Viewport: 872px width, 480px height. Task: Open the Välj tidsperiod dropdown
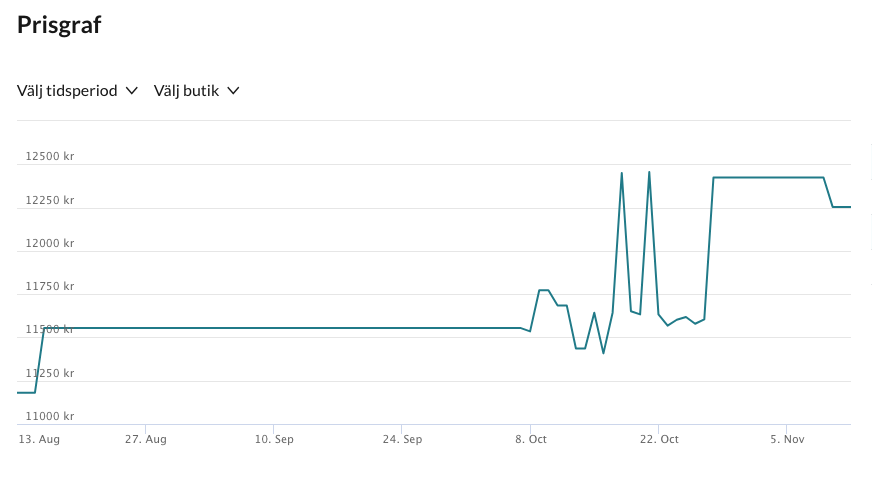[x=66, y=91]
